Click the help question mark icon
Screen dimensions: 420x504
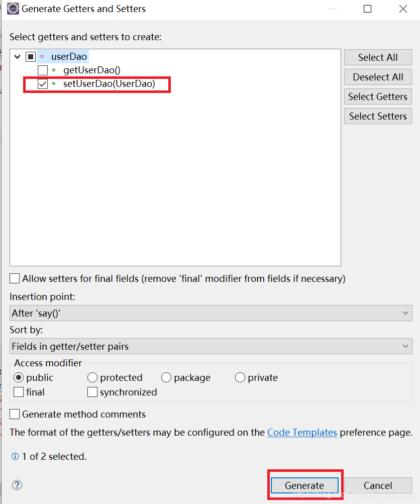(x=17, y=485)
